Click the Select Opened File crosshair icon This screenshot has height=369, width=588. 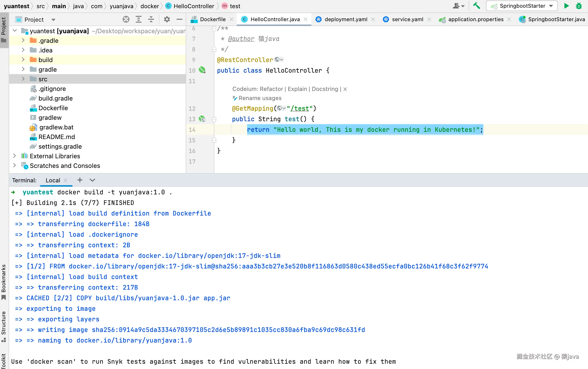click(x=126, y=19)
